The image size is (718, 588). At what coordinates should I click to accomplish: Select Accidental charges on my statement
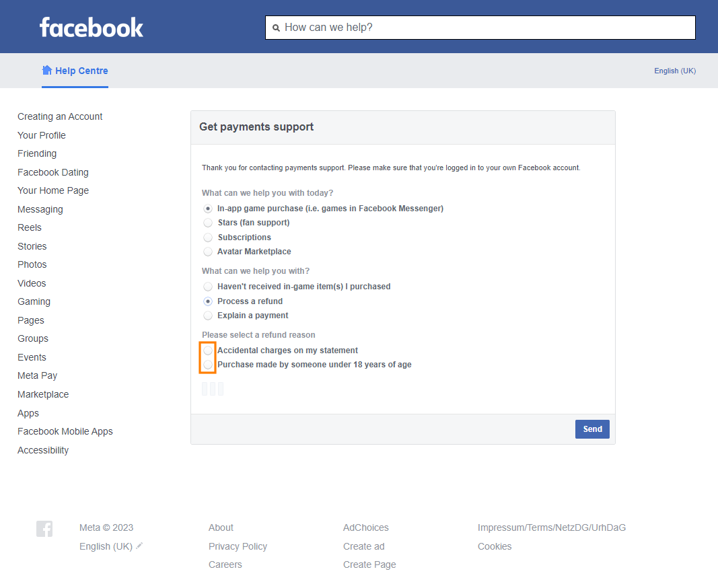(208, 351)
